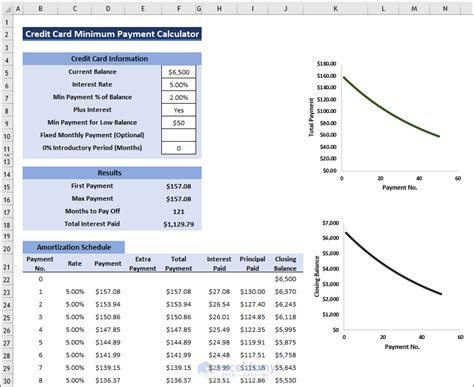Select Months to Pay Off value 121
Viewport: 474px width, 387px height.
(178, 212)
